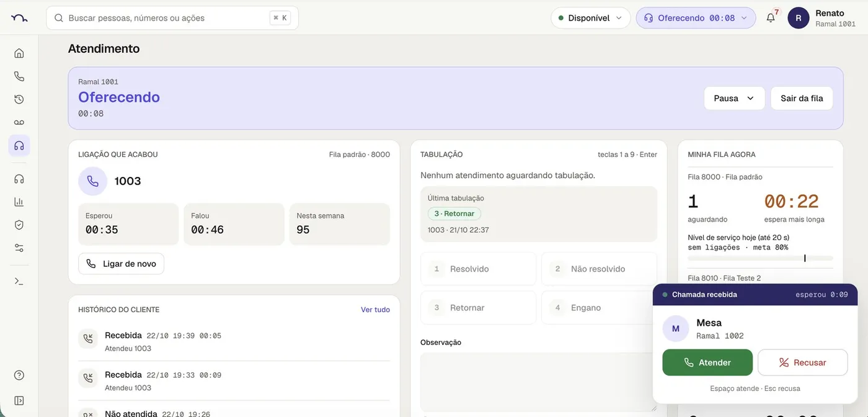Open the phone calls sidebar icon
This screenshot has width=868, height=417.
[x=19, y=76]
